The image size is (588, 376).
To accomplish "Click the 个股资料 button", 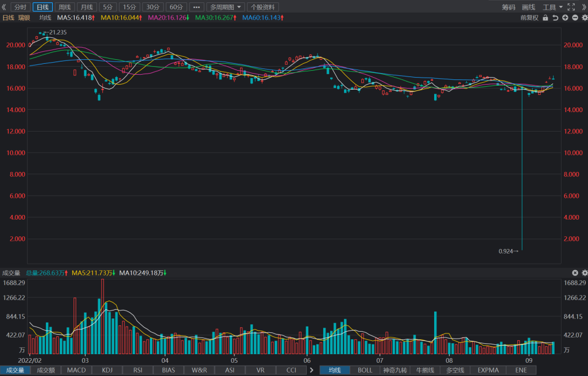I will tap(263, 7).
